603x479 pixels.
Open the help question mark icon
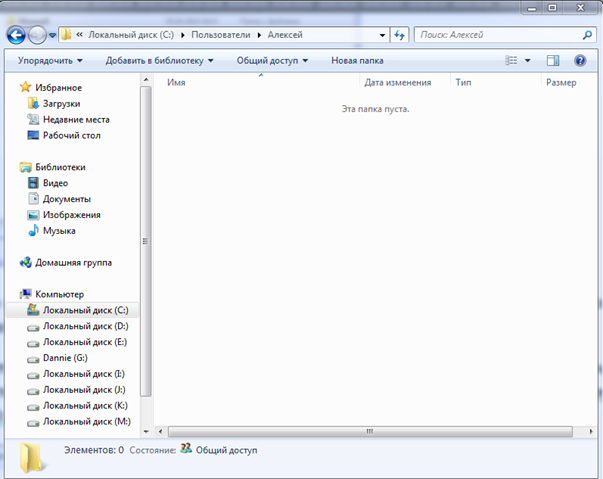pyautogui.click(x=580, y=60)
